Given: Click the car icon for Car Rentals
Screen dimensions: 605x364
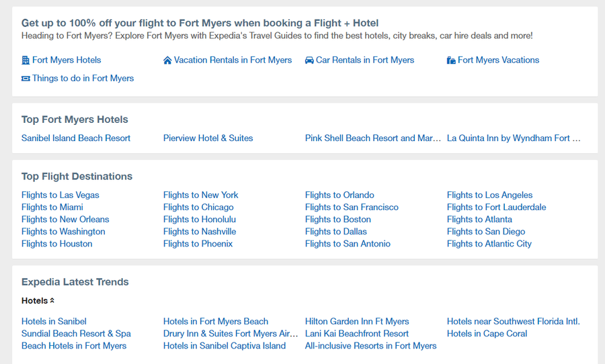Looking at the screenshot, I should click(x=309, y=60).
